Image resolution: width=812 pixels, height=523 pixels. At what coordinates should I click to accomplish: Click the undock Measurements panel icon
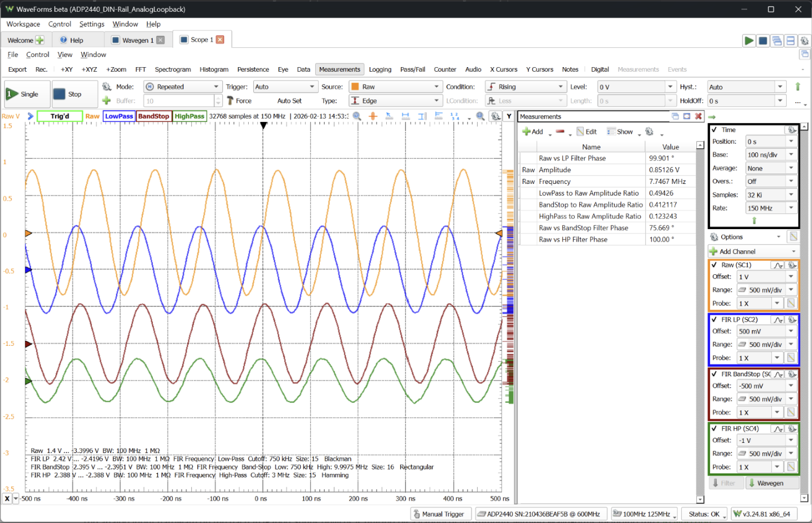pos(675,116)
